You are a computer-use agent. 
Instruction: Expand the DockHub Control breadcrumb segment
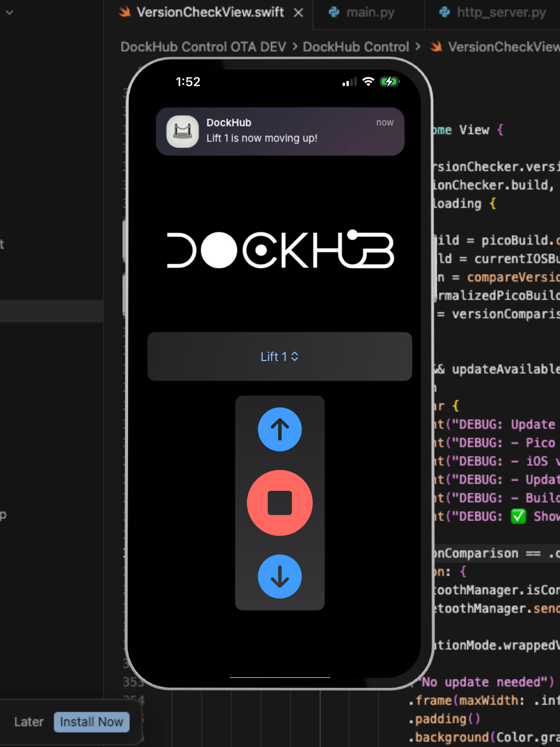[355, 47]
